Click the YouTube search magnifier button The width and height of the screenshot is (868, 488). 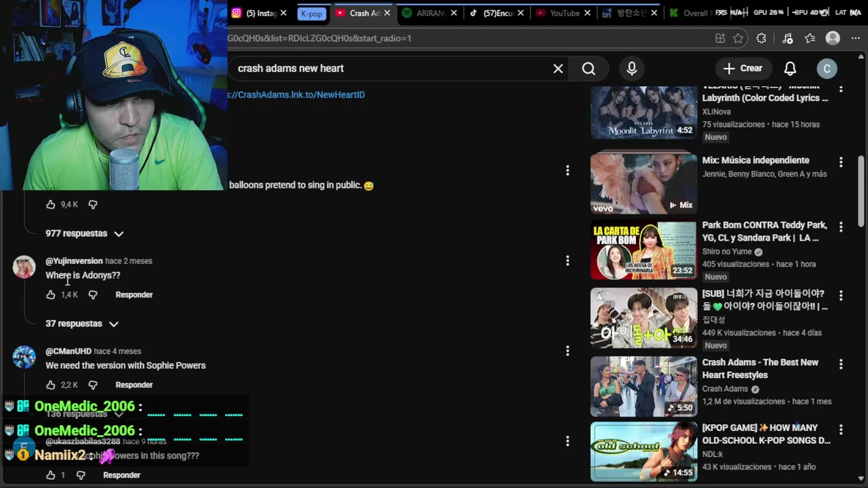[589, 68]
